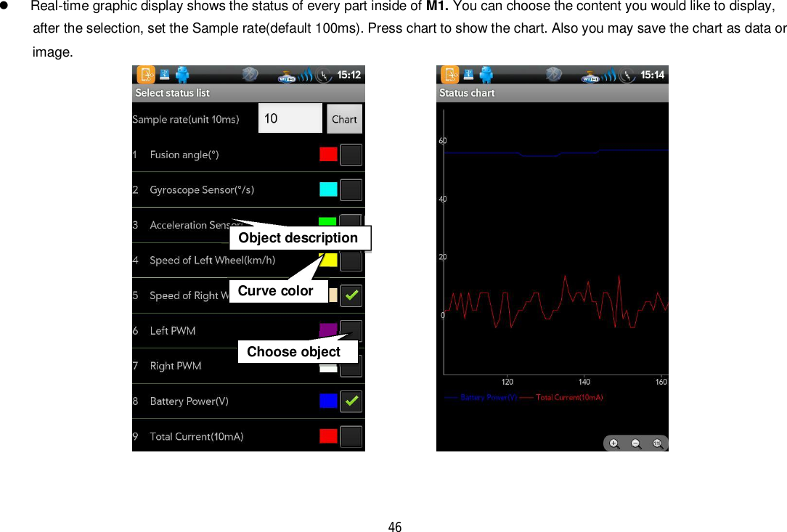
Task: Tap the battery charging icon in right phone
Action: coord(628,75)
